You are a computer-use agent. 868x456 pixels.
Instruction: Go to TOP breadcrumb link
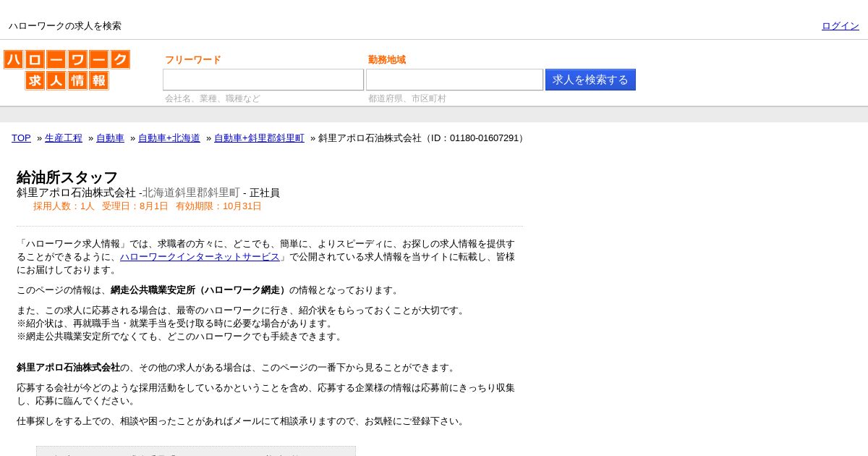click(x=21, y=138)
